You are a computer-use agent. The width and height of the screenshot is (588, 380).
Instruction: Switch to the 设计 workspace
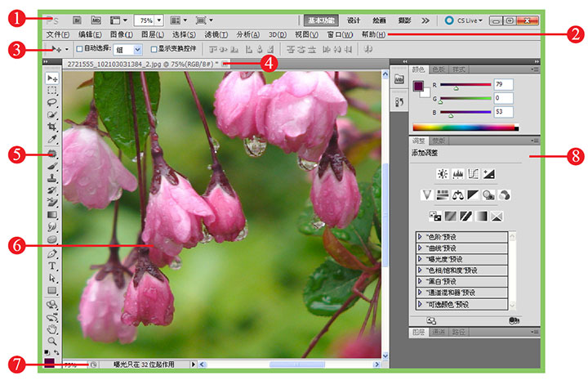(353, 19)
